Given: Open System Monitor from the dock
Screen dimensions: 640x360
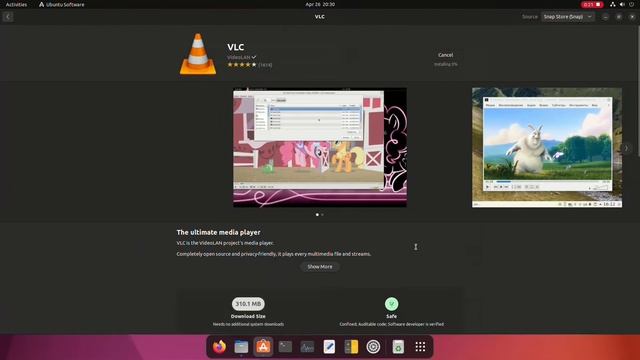Looking at the screenshot, I should pyautogui.click(x=307, y=347).
